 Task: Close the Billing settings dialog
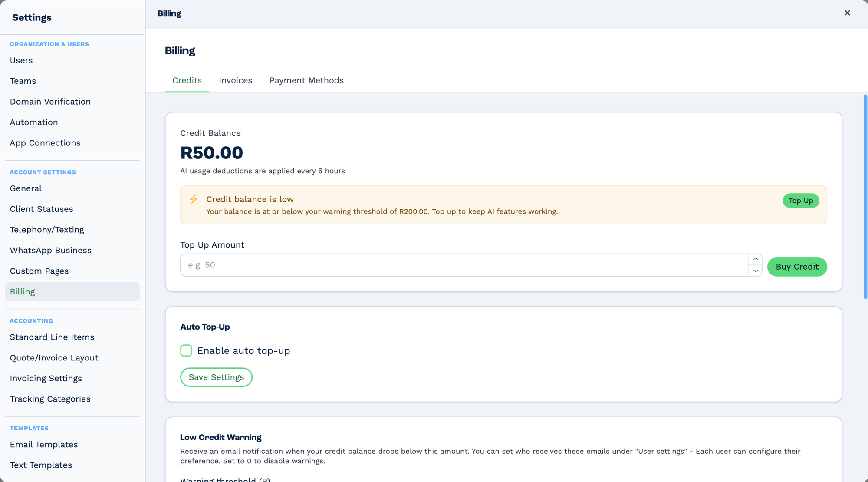point(847,13)
